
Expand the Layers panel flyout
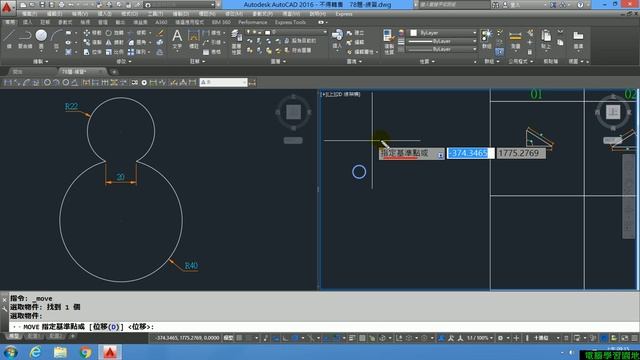(278, 61)
